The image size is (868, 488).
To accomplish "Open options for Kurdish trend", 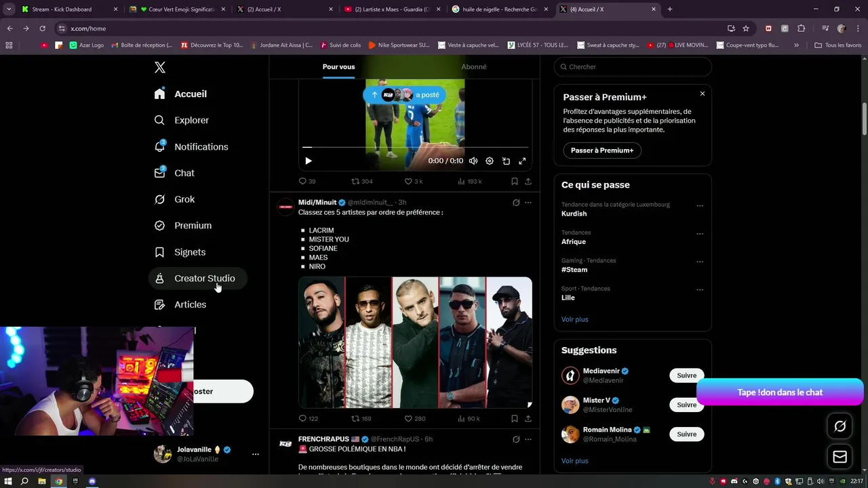I will click(x=700, y=206).
